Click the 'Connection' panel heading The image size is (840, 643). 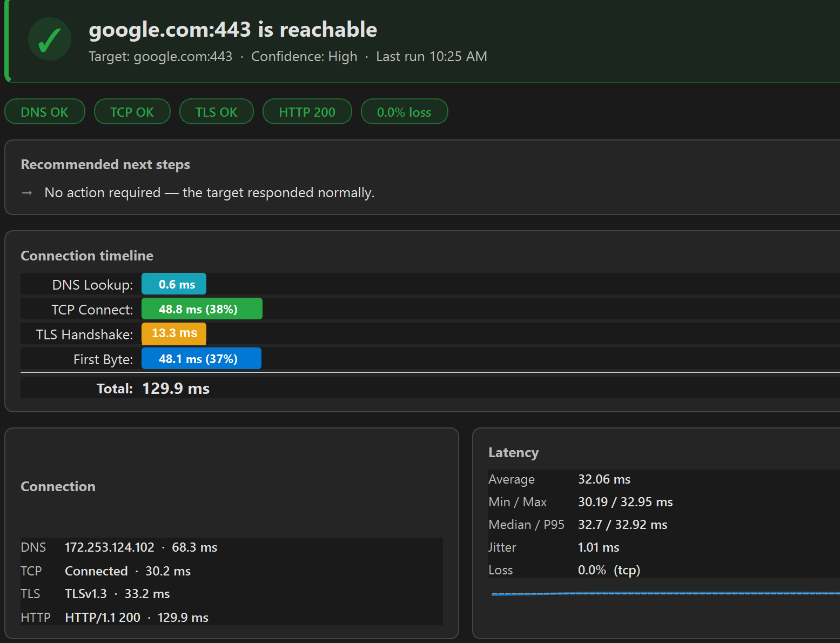(x=58, y=486)
